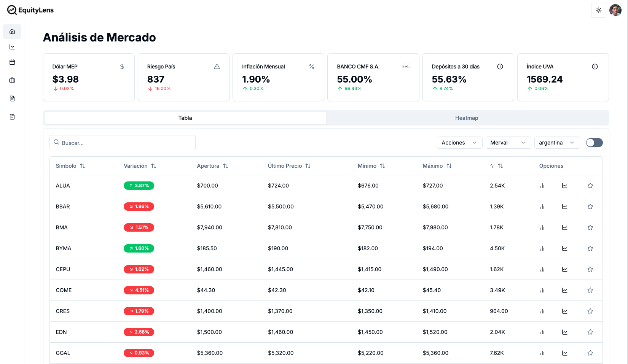Open the calendar icon in the sidebar

(x=12, y=62)
